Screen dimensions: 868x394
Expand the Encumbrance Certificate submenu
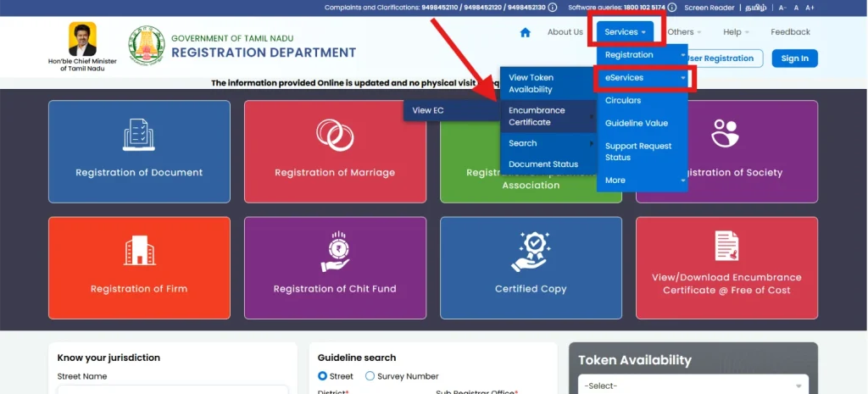548,116
